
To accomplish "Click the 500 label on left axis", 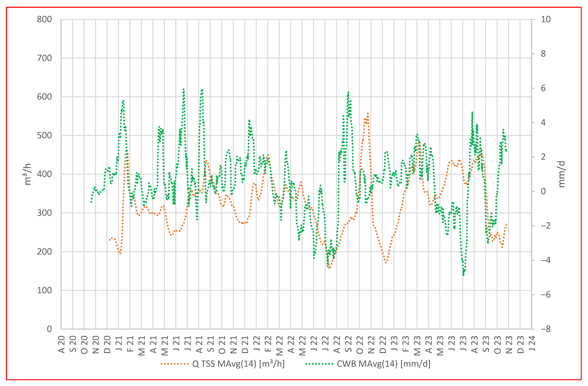I will coord(44,135).
